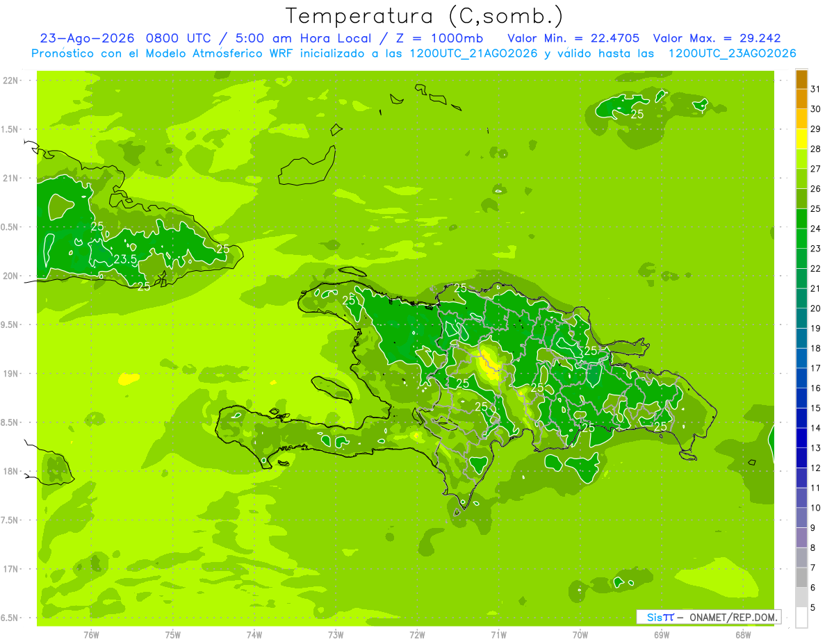Pick the green legend color between 24 and 25
This screenshot has height=644, width=834.
coord(802,219)
